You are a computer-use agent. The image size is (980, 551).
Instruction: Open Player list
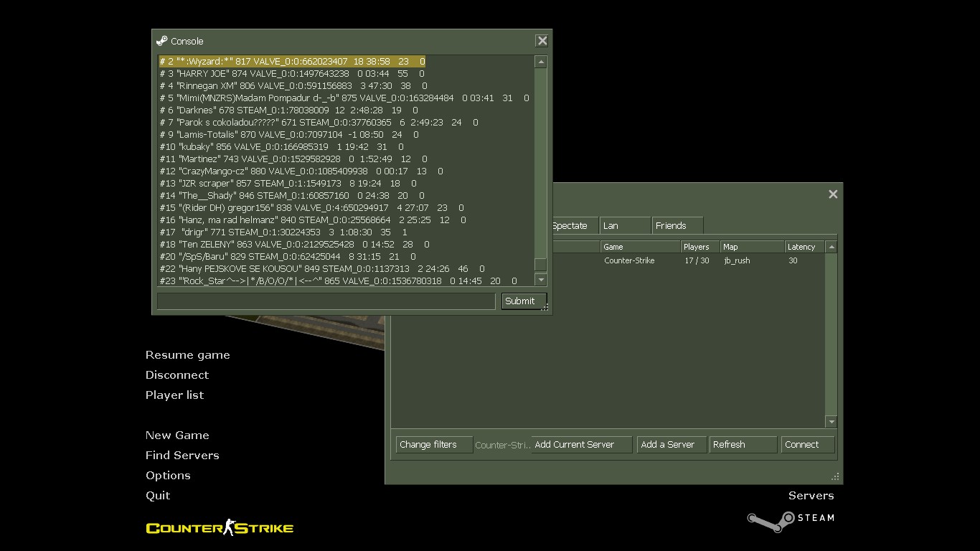click(174, 395)
